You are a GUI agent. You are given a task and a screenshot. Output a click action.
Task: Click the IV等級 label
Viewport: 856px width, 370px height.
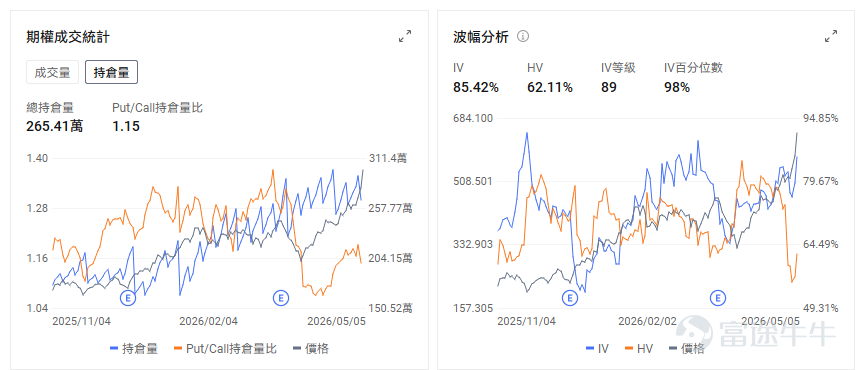tap(619, 68)
